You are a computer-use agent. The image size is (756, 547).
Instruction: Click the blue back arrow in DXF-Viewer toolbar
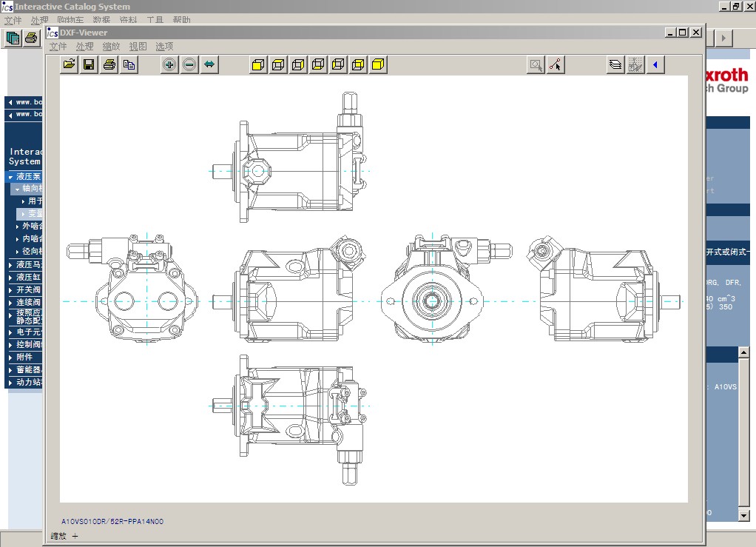tap(655, 64)
